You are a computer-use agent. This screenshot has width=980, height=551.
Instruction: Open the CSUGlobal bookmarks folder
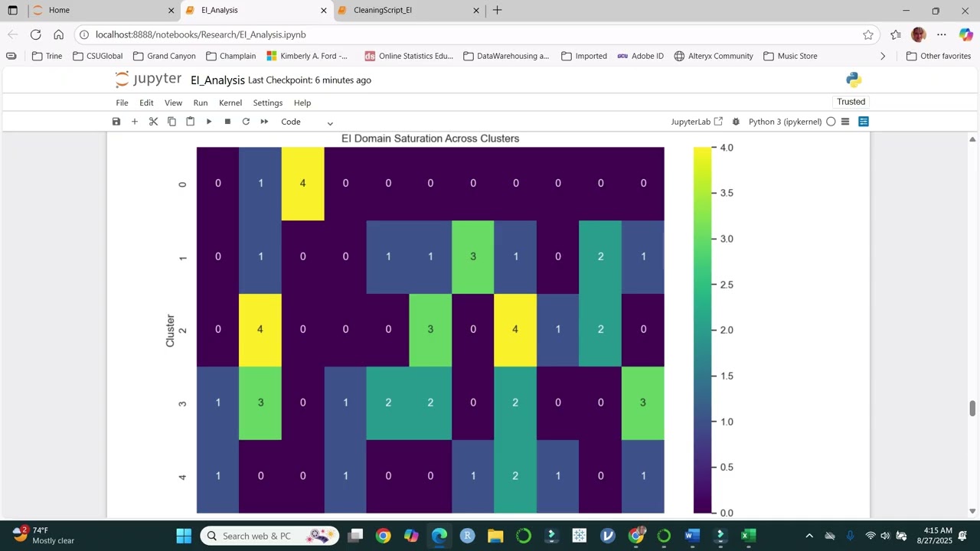[x=97, y=56]
